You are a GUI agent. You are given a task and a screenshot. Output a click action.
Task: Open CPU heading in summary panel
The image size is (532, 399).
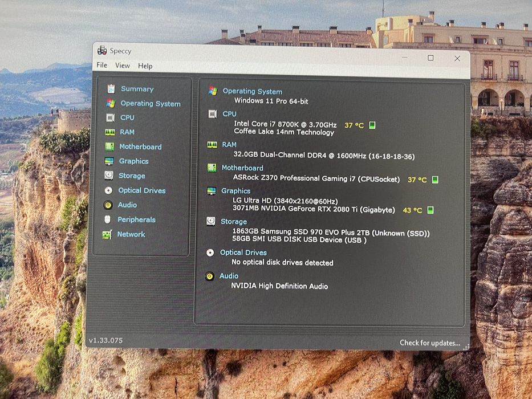[229, 114]
